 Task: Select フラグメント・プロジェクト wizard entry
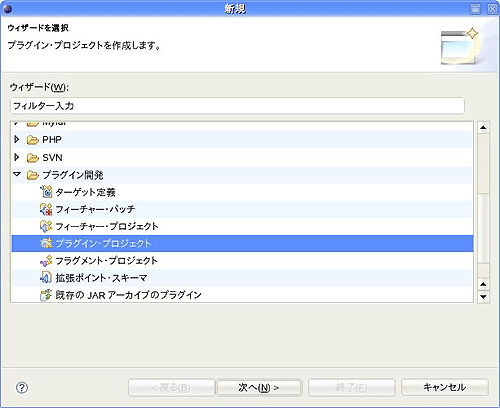coord(107,261)
